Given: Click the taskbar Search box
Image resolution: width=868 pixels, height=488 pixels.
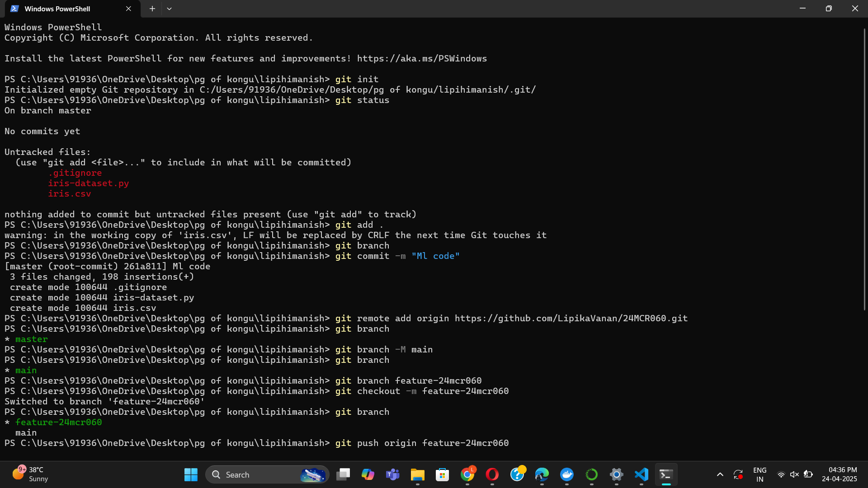Looking at the screenshot, I should point(267,474).
